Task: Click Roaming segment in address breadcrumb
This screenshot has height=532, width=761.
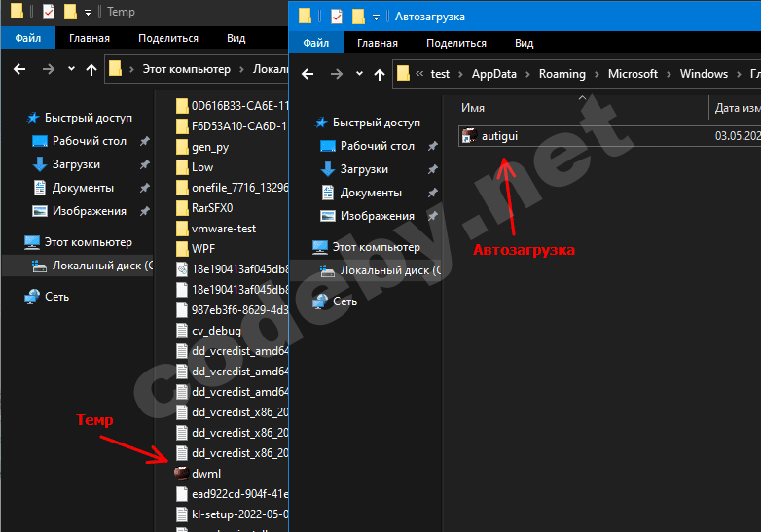Action: coord(562,74)
